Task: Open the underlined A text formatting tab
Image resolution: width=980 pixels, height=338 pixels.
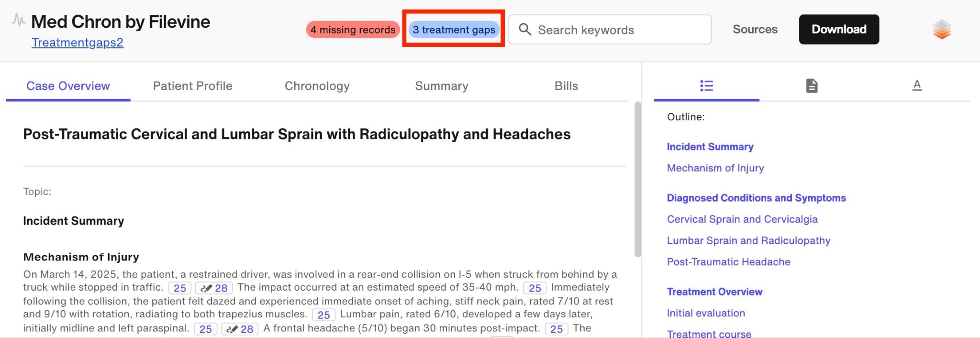Action: pos(917,86)
